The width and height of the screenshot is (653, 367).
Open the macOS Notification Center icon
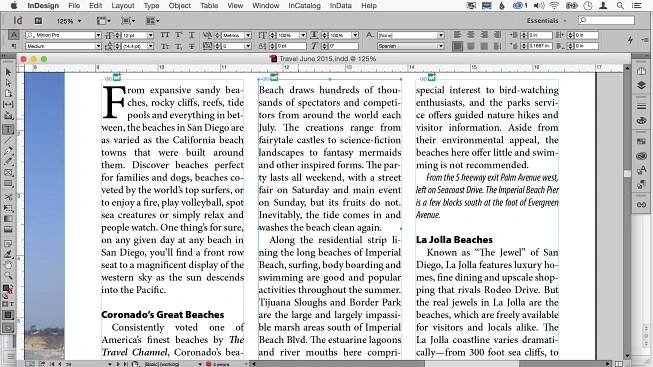[x=636, y=5]
